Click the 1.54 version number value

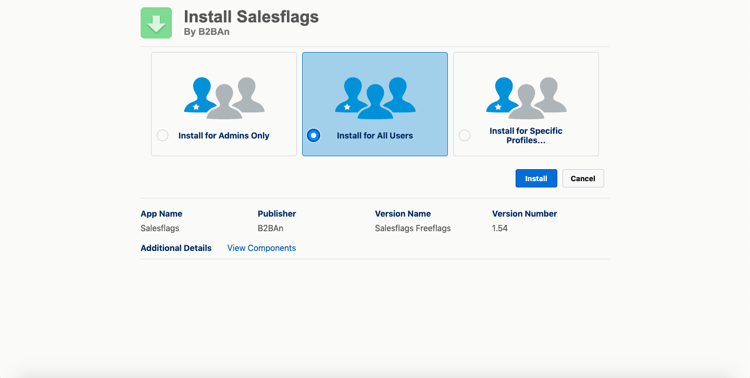(500, 228)
